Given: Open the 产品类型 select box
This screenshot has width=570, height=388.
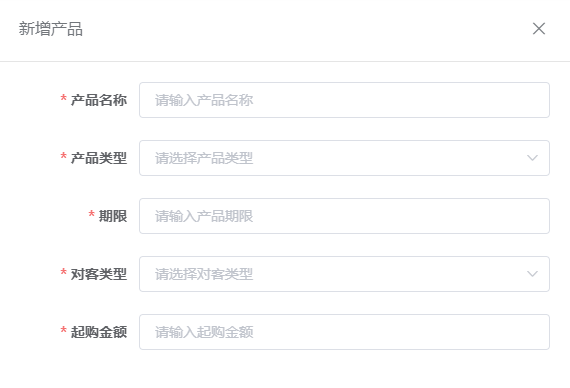Looking at the screenshot, I should (344, 158).
